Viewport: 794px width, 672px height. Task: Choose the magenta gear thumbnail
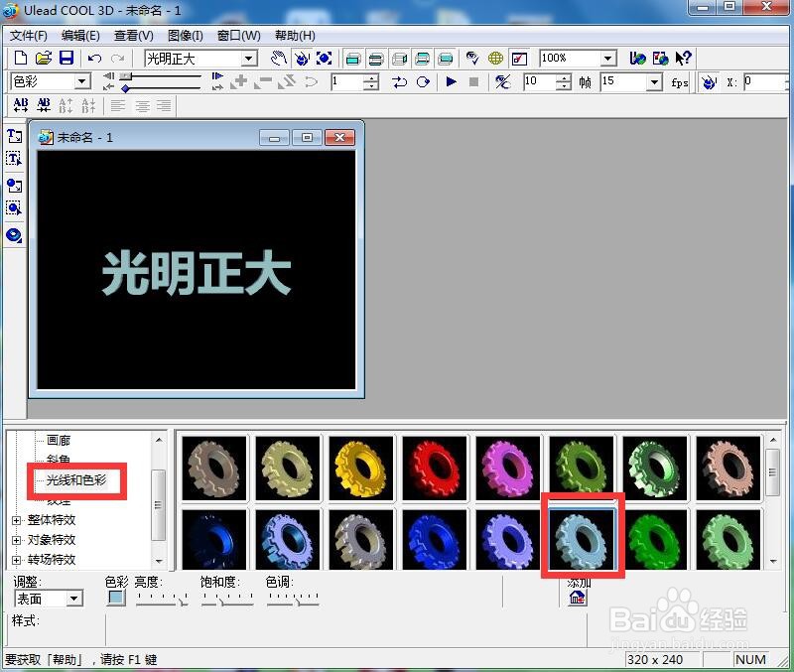point(507,468)
